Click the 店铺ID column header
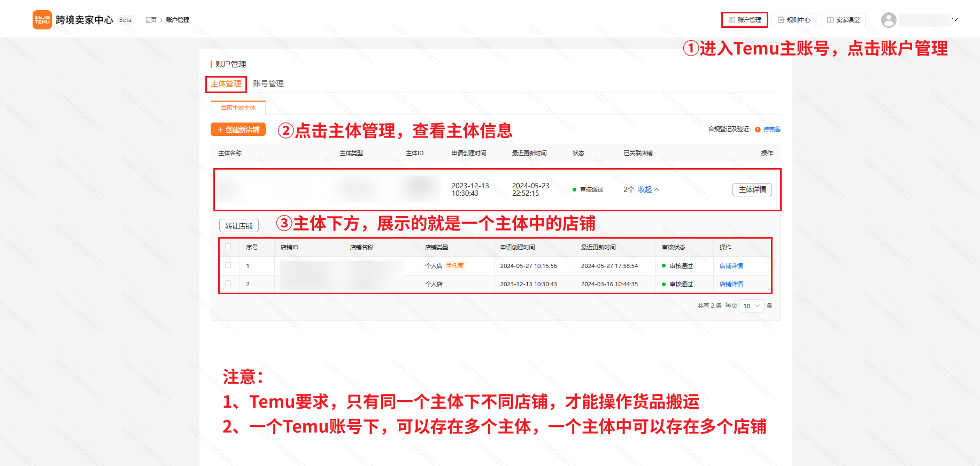The image size is (980, 466). tap(289, 247)
